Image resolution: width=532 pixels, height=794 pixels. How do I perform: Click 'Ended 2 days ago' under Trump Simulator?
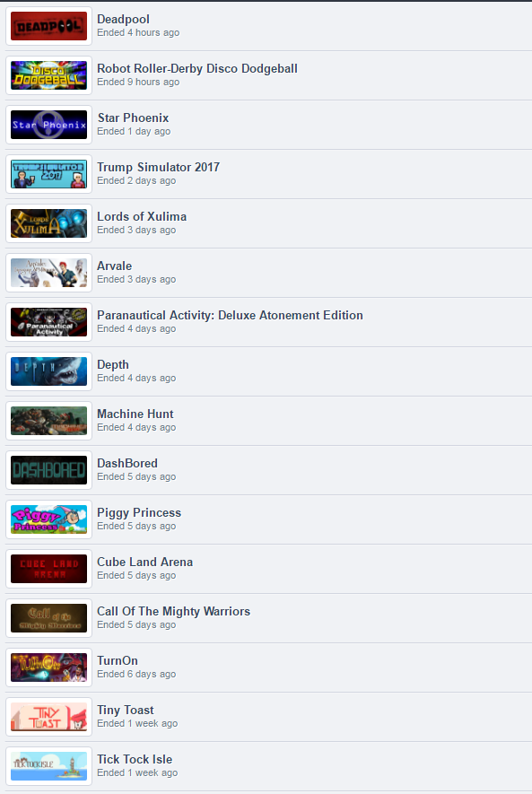(136, 180)
